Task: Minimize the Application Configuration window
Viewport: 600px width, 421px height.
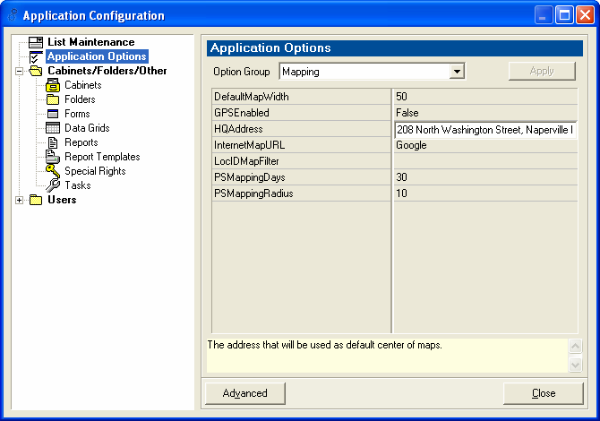Action: pyautogui.click(x=543, y=15)
